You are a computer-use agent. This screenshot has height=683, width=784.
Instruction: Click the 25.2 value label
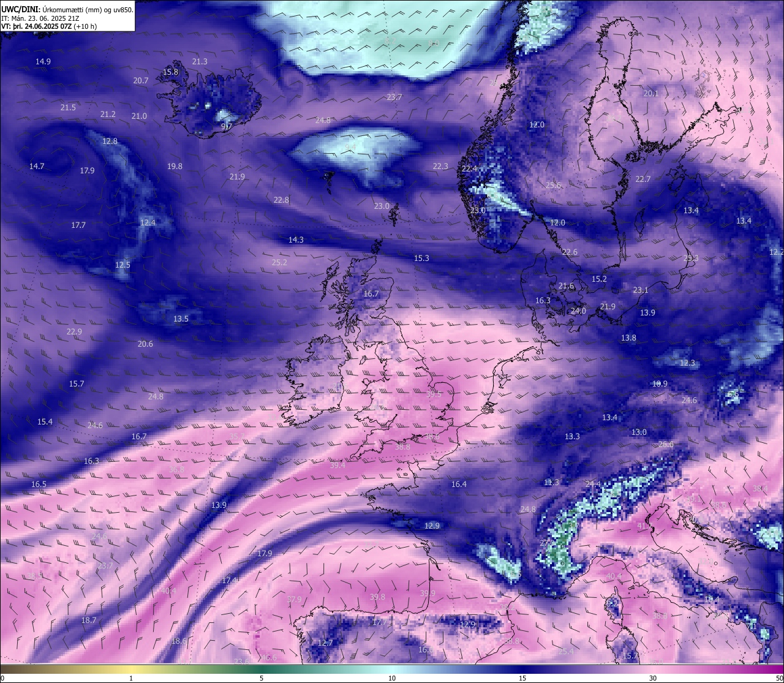pos(279,262)
